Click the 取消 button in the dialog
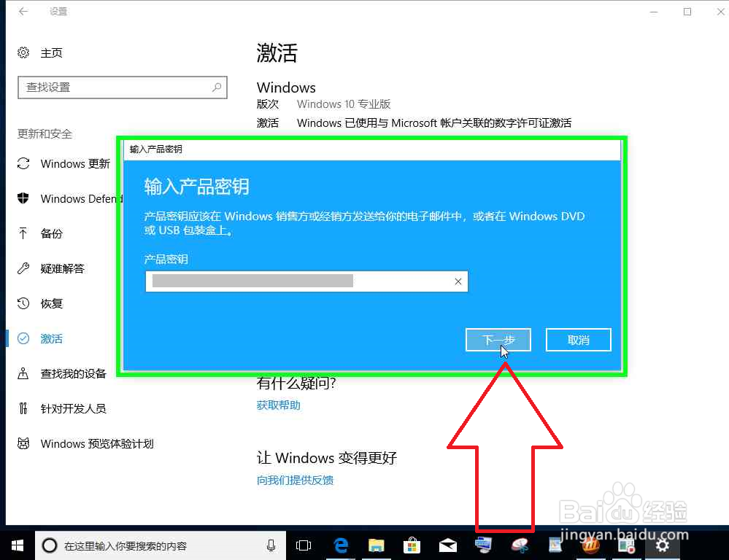Image resolution: width=729 pixels, height=560 pixels. click(579, 340)
